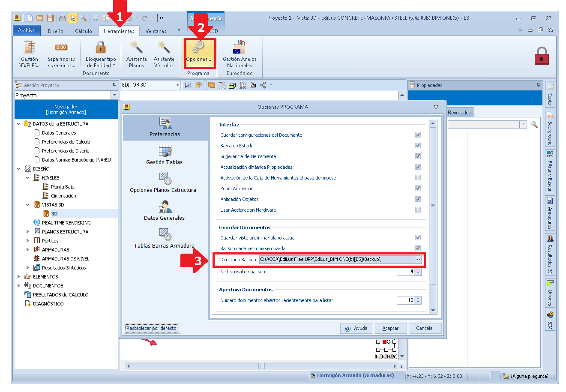566x392 pixels.
Task: Launch the Asistente Planos wizard
Action: click(136, 54)
